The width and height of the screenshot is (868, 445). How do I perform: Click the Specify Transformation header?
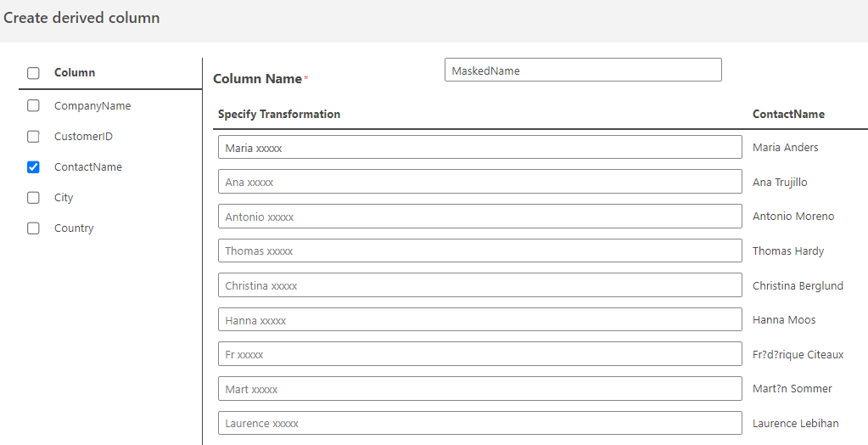[279, 114]
